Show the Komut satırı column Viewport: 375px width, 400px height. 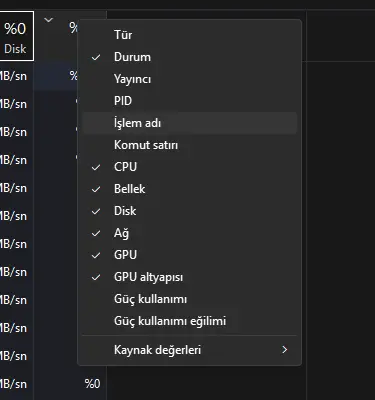pyautogui.click(x=189, y=145)
